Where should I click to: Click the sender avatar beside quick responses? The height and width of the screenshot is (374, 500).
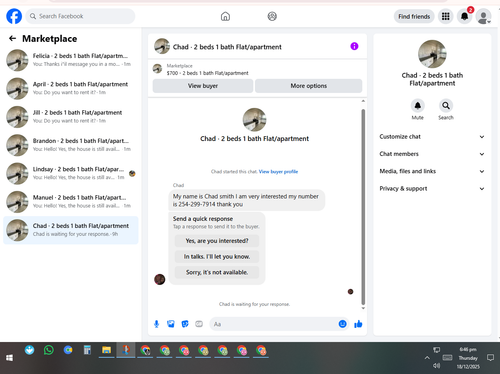160,279
